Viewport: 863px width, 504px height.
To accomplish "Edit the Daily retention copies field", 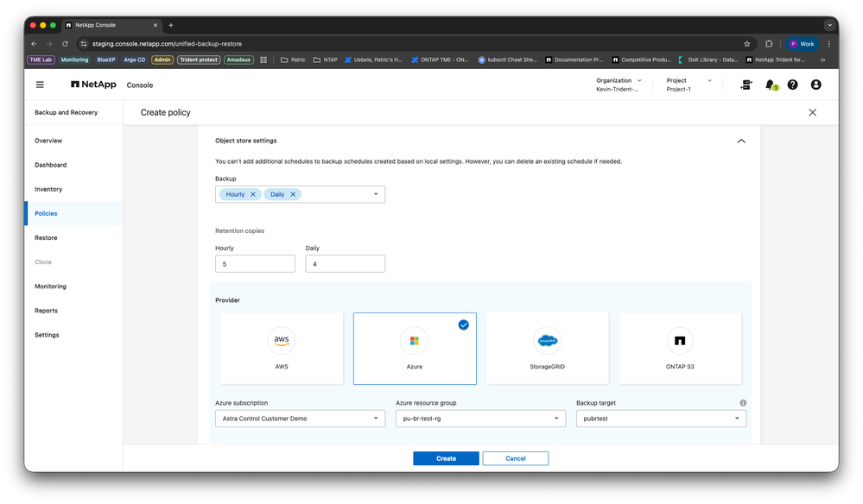I will coord(345,264).
